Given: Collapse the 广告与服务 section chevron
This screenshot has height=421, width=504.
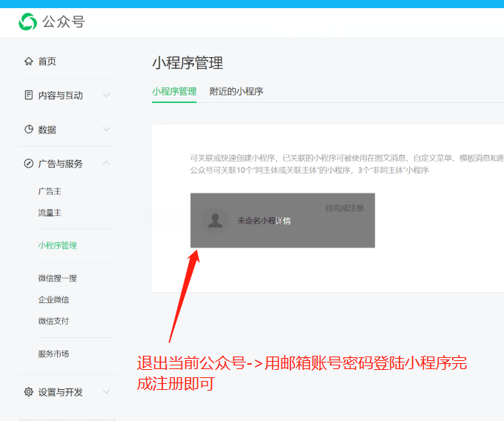Looking at the screenshot, I should 107,164.
